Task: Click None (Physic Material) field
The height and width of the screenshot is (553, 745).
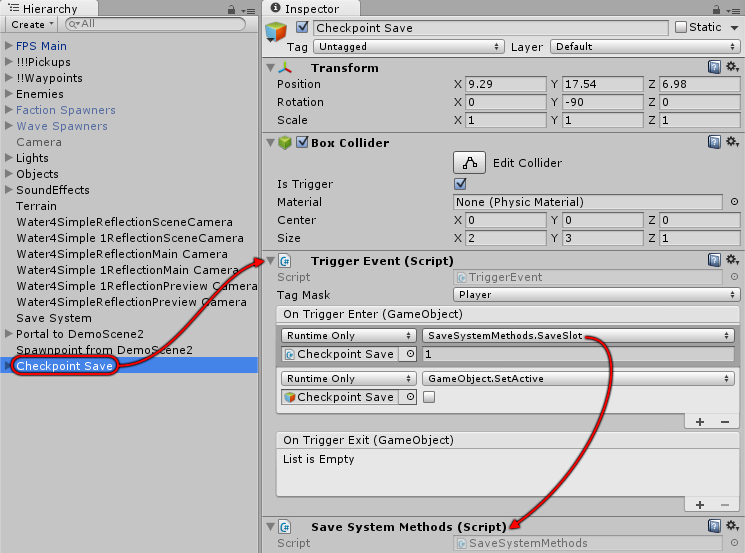Action: pyautogui.click(x=588, y=202)
